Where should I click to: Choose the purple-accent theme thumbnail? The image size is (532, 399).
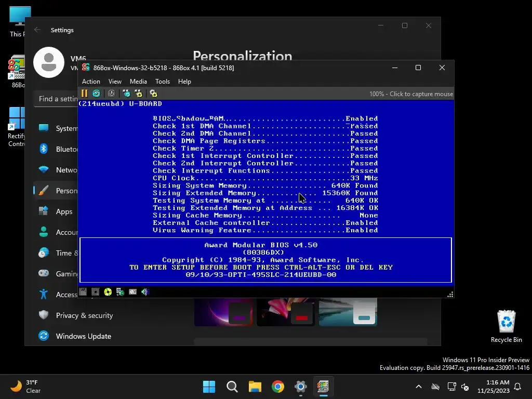coord(223,312)
